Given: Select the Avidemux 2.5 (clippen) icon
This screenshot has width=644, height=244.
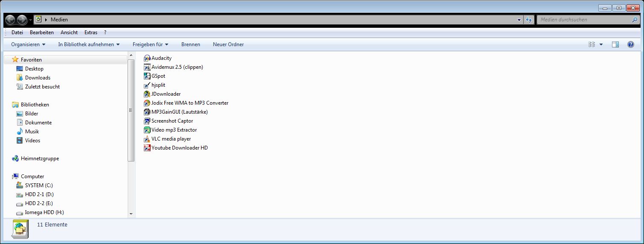Looking at the screenshot, I should click(x=147, y=67).
